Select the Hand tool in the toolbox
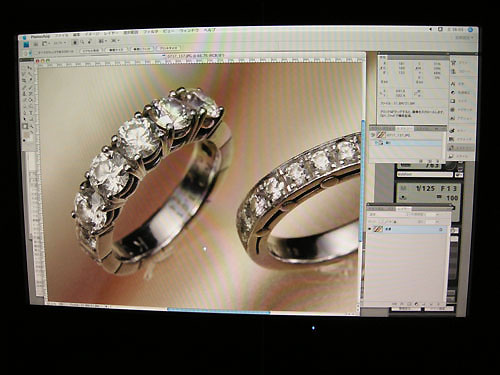This screenshot has height=375, width=500. click(25, 126)
